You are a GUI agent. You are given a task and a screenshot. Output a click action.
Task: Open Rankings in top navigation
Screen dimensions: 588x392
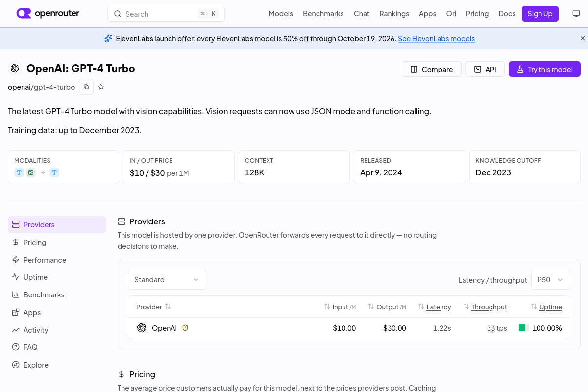click(x=394, y=14)
